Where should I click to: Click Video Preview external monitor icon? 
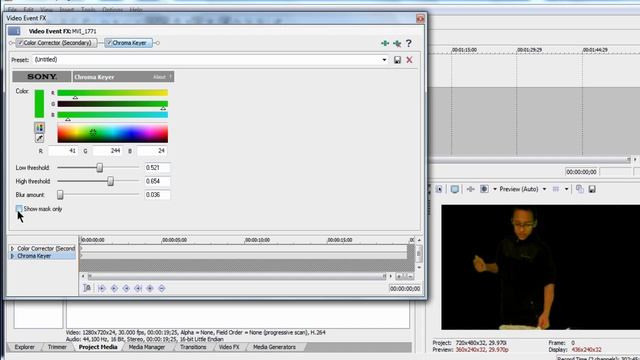[x=455, y=189]
